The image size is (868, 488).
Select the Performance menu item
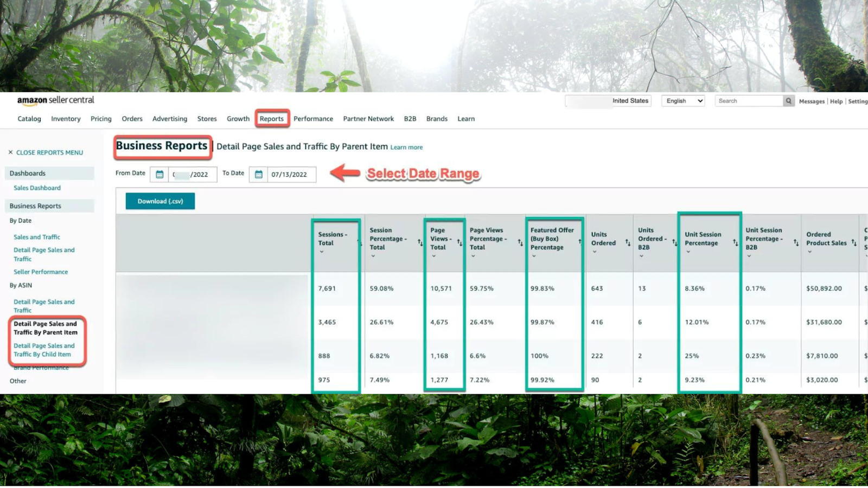point(313,119)
